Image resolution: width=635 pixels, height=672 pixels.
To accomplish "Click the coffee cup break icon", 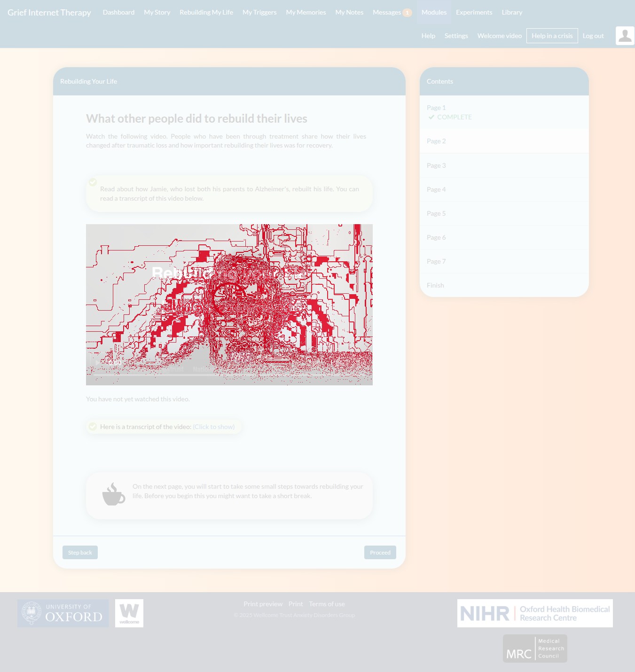I will point(113,494).
